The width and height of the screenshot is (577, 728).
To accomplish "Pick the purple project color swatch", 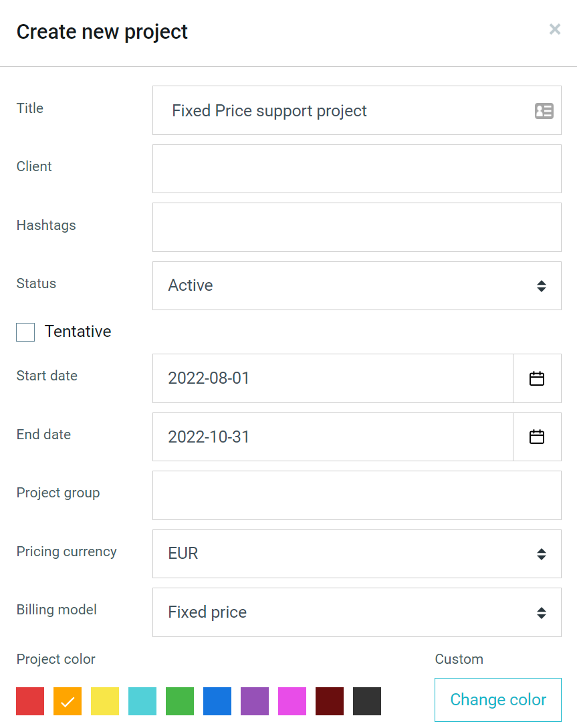I will pos(255,701).
